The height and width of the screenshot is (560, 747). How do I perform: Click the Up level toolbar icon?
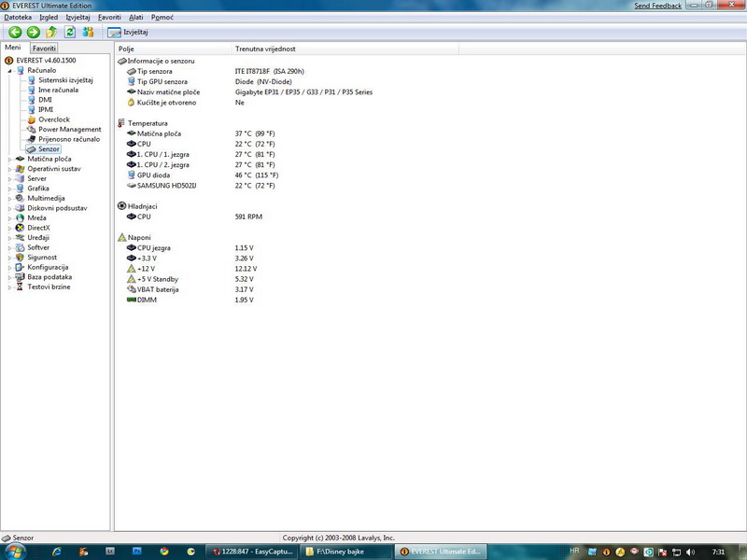(x=51, y=32)
